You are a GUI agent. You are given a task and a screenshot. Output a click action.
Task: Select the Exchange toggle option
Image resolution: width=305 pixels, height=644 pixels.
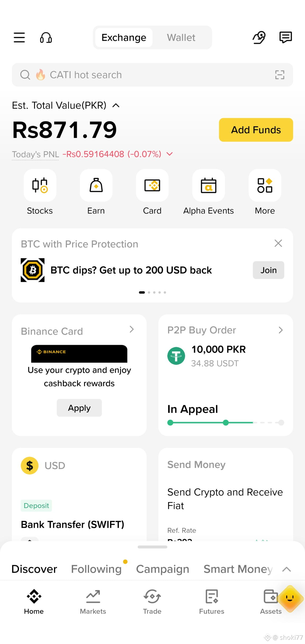pyautogui.click(x=124, y=38)
